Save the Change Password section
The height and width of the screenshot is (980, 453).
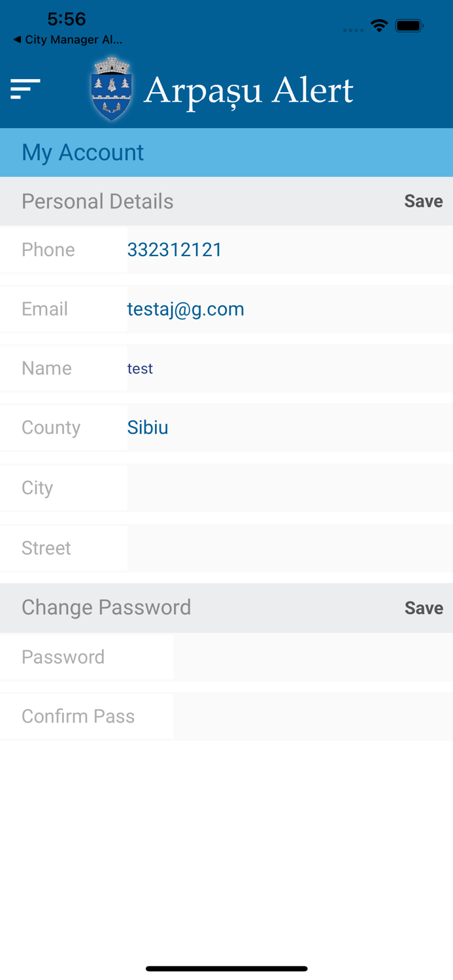click(x=423, y=608)
